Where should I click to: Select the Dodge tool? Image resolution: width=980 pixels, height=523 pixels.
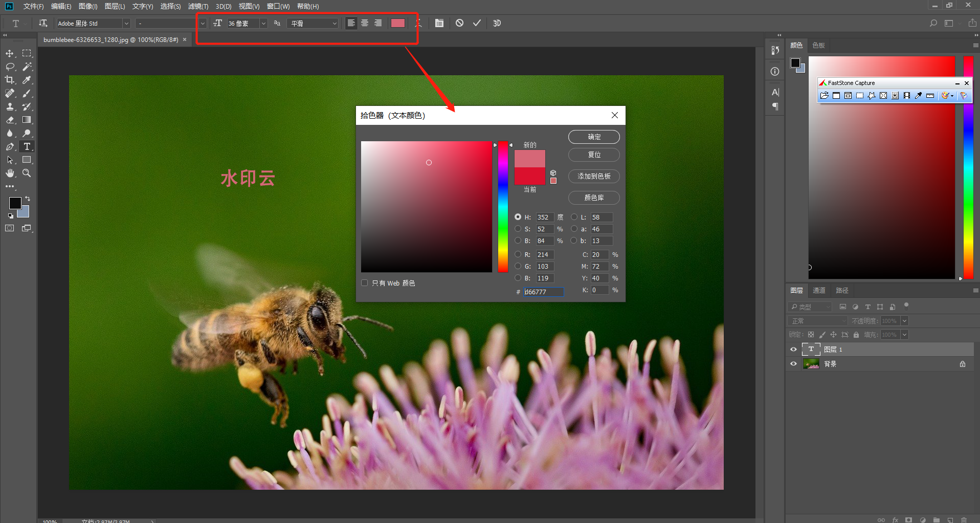click(x=27, y=134)
